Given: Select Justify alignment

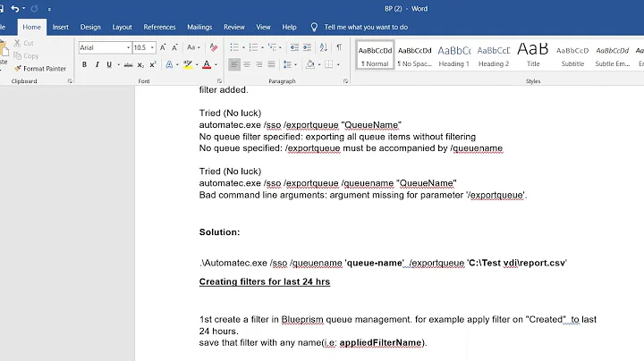Looking at the screenshot, I should point(272,64).
